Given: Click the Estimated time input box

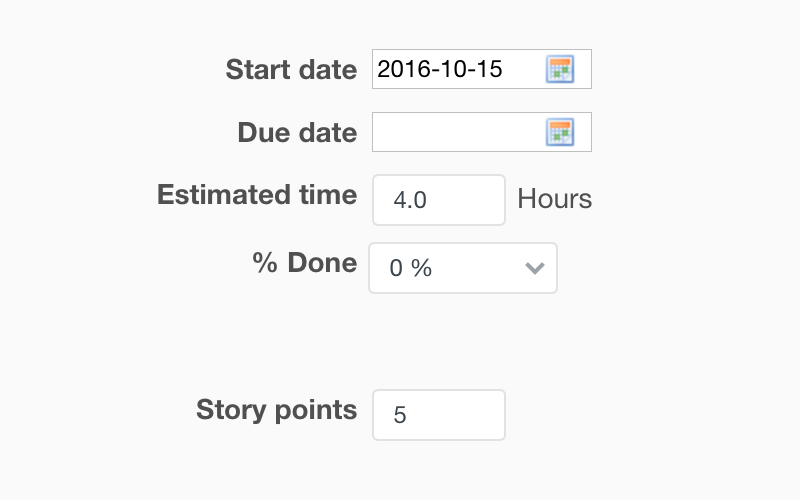Looking at the screenshot, I should tap(439, 200).
